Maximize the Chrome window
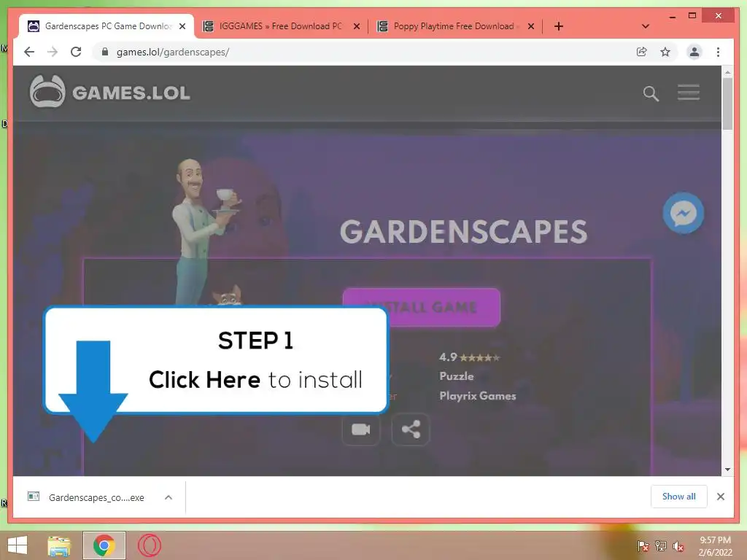The image size is (747, 560). coord(692,16)
